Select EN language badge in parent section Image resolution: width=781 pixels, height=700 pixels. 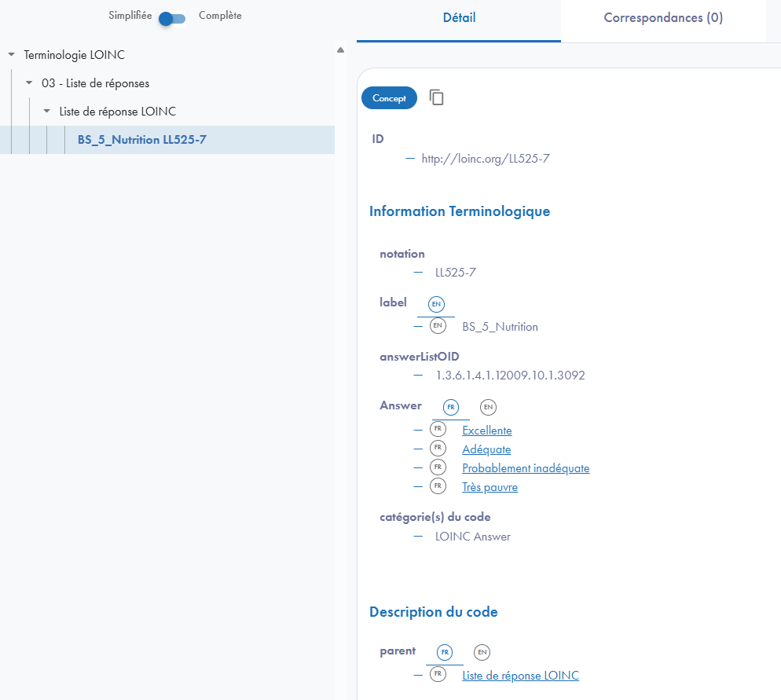482,652
